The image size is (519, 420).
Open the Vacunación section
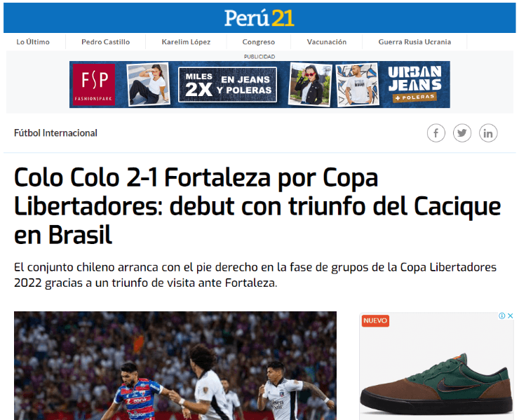click(x=327, y=42)
